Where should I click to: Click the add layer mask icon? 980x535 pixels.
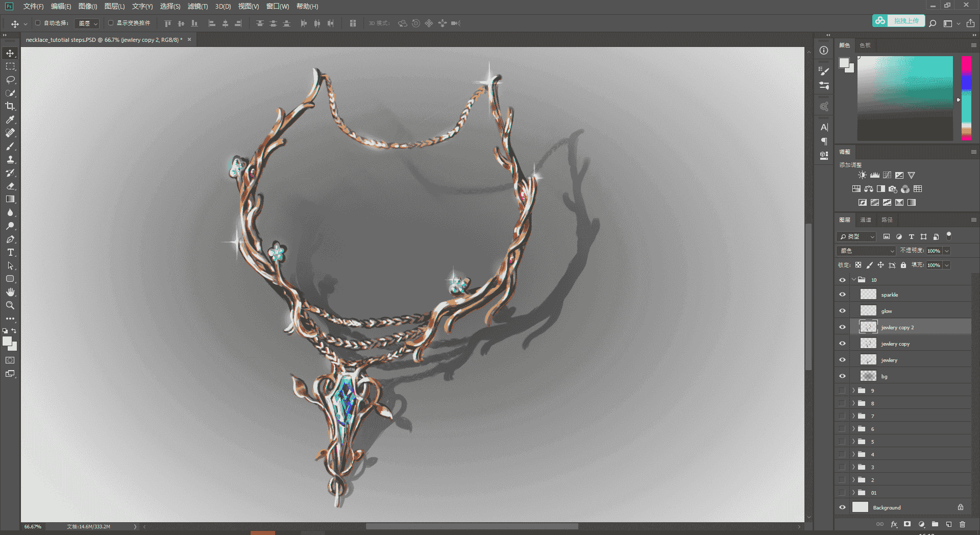[x=907, y=524]
